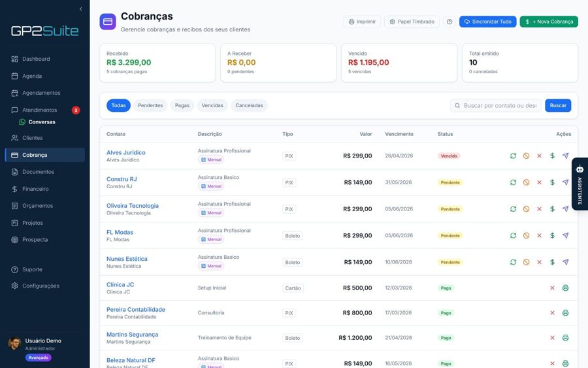Viewport: 588px width, 368px height.
Task: Send the Oliveira Tecnologia charge
Action: 566,209
